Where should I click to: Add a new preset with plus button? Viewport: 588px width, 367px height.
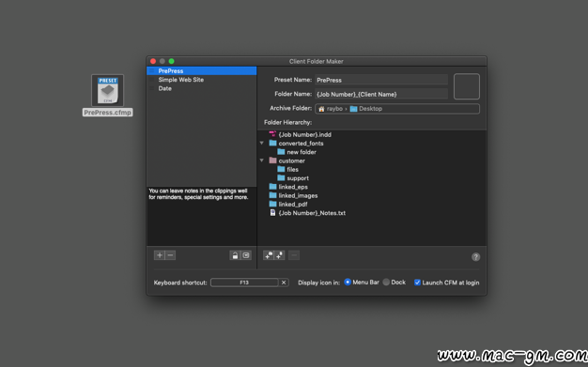pos(160,255)
